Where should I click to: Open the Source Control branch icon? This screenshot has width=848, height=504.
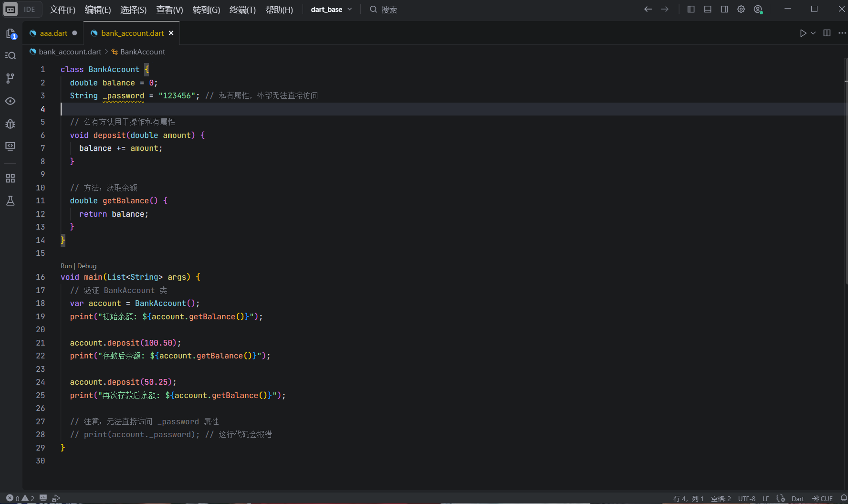coord(10,78)
